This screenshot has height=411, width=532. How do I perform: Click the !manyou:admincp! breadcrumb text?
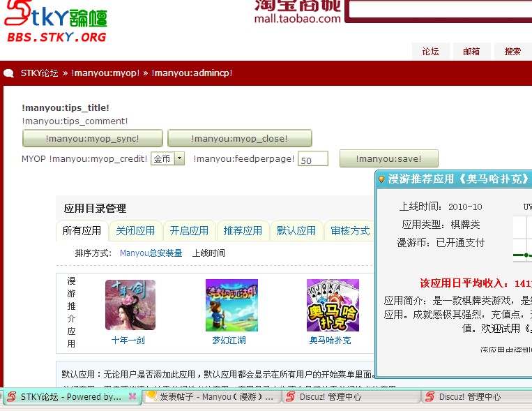192,73
